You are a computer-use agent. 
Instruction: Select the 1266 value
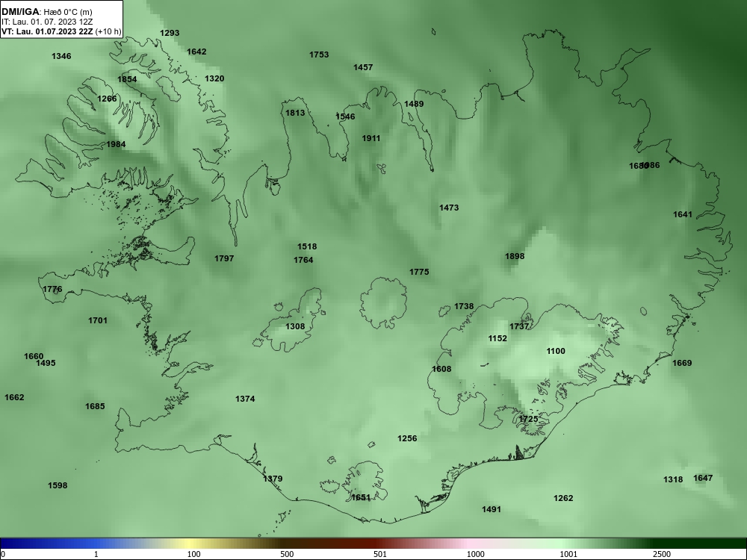[107, 99]
